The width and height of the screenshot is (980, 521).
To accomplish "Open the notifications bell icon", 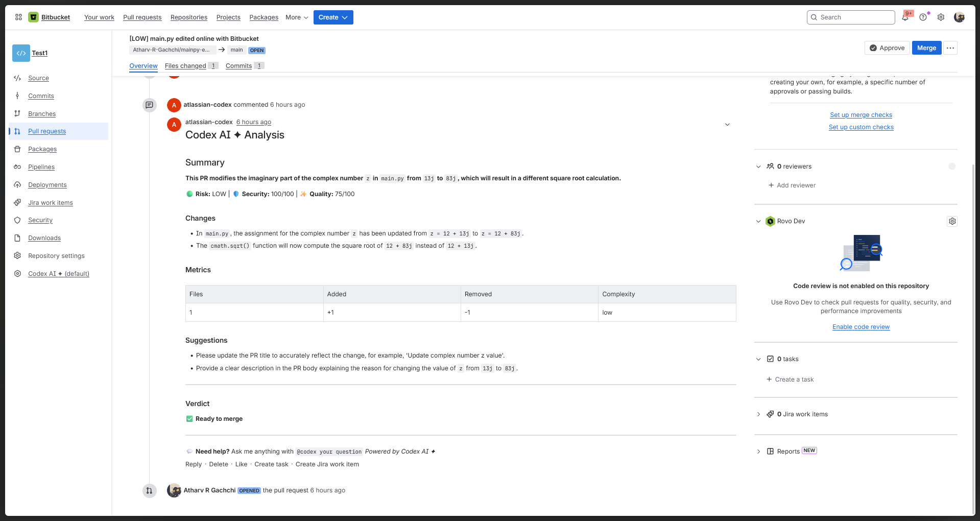I will point(905,17).
